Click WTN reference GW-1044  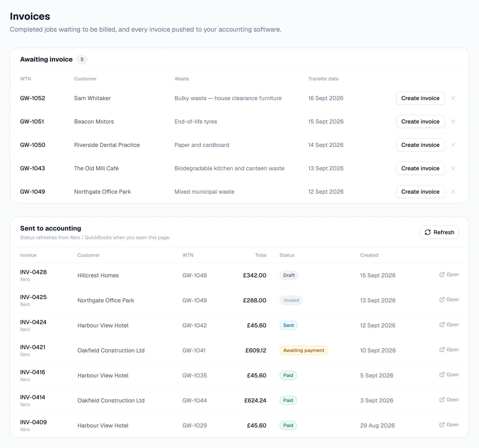coord(195,400)
